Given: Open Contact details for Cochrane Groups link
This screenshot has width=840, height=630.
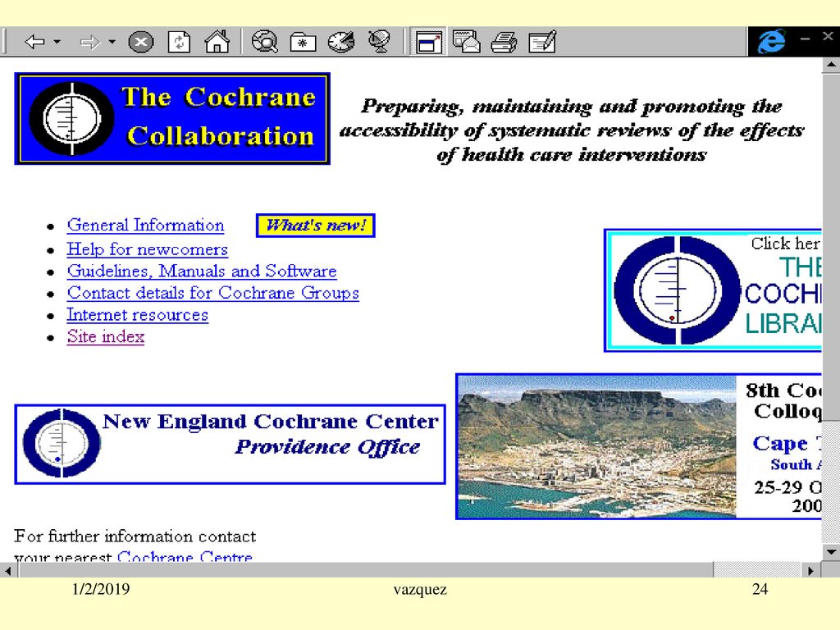Looking at the screenshot, I should coord(213,293).
